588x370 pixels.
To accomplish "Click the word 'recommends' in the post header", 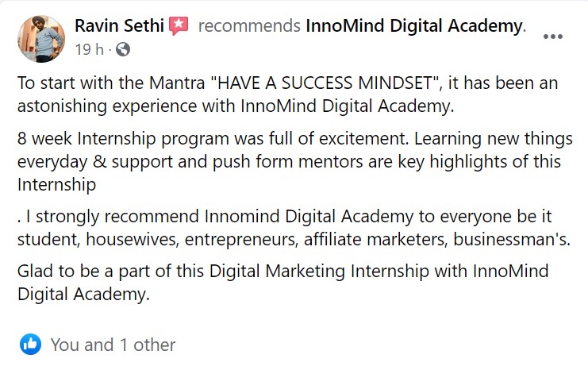I will tap(249, 26).
